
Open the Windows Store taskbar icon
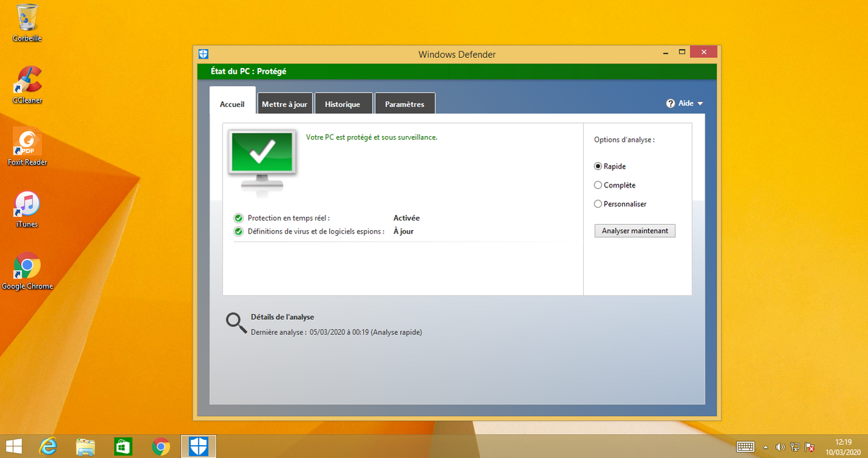tap(123, 446)
